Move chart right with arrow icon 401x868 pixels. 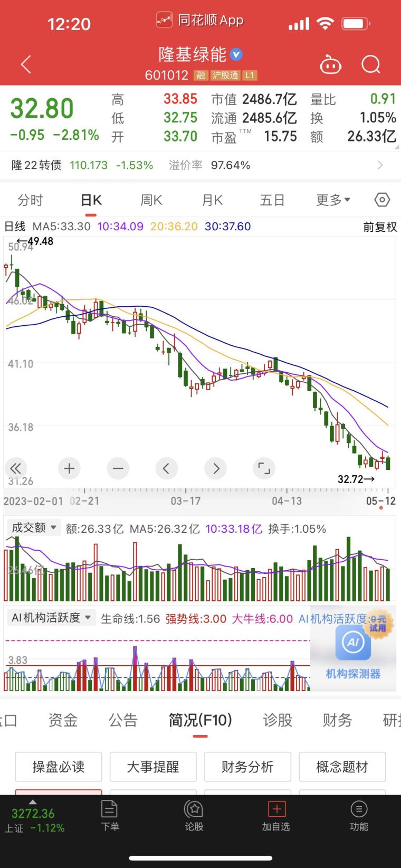[x=215, y=468]
